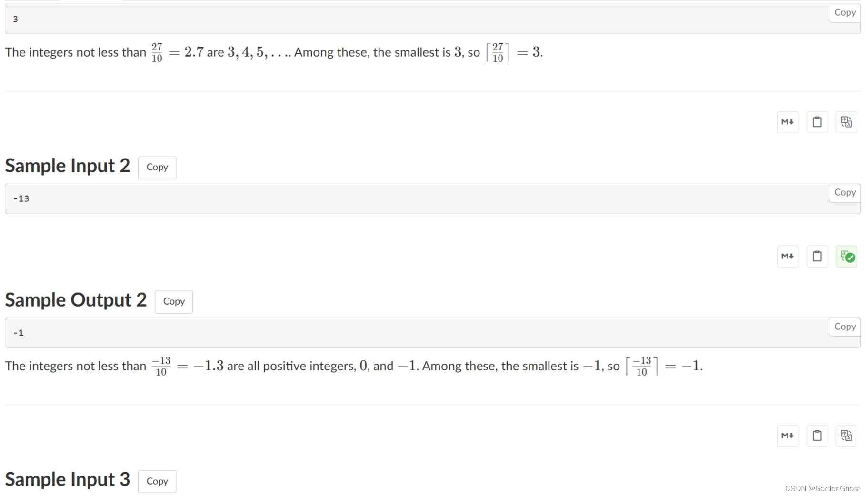This screenshot has height=496, width=868.
Task: Toggle translation on for the first explanation block
Action: (x=847, y=122)
